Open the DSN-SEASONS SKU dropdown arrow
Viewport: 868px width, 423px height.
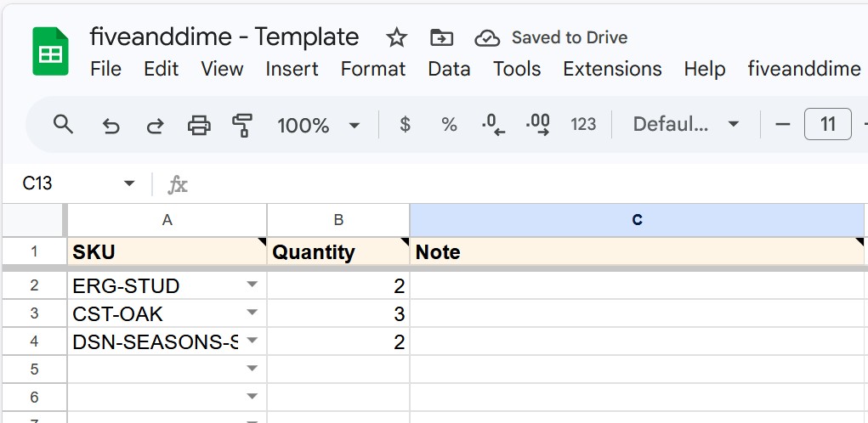pos(252,340)
